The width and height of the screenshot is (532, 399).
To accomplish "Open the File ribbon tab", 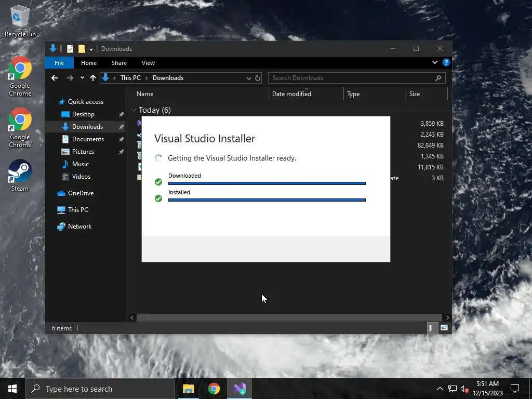I will [59, 63].
